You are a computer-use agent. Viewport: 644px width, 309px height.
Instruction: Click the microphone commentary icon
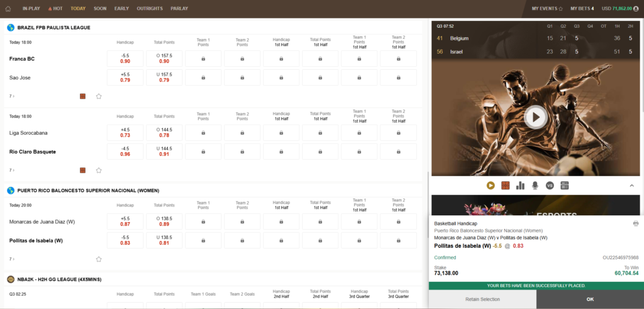(x=535, y=186)
